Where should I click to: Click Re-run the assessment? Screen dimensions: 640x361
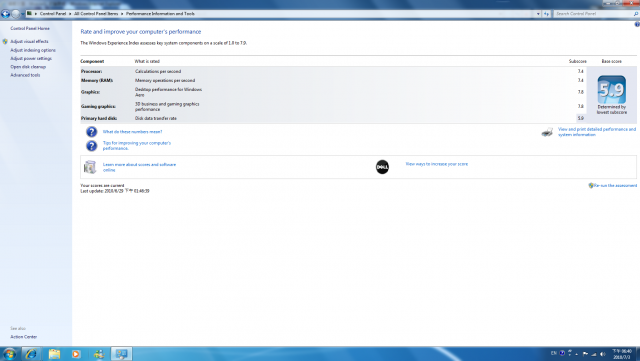[x=615, y=185]
